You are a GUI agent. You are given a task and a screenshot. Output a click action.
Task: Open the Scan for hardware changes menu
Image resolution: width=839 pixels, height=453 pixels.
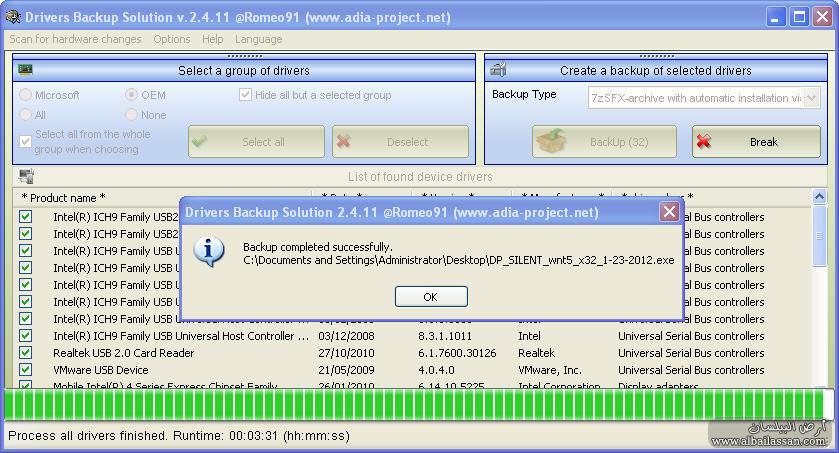75,39
